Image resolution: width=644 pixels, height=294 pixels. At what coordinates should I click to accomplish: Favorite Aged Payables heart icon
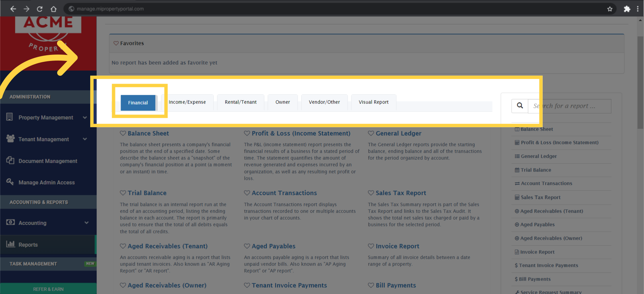pos(247,246)
